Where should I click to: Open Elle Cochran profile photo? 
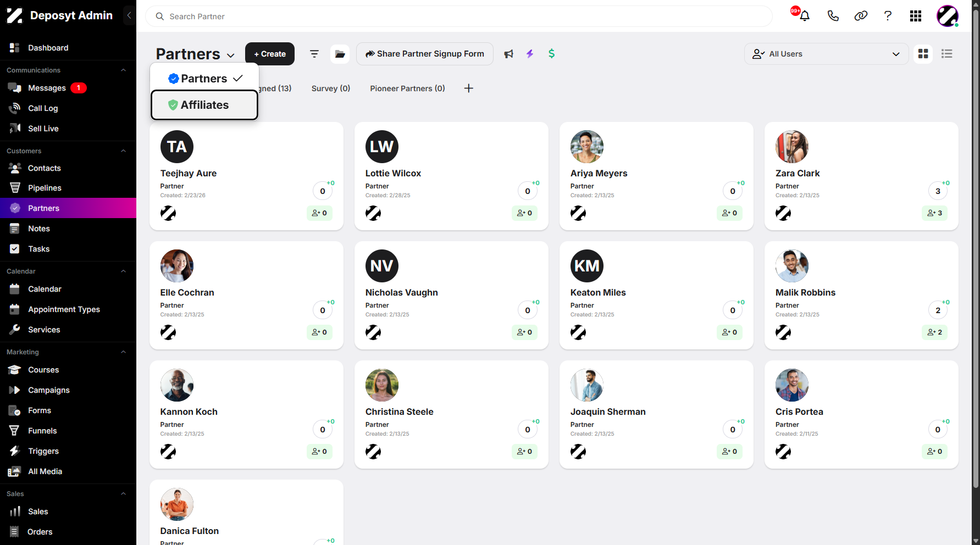tap(177, 266)
